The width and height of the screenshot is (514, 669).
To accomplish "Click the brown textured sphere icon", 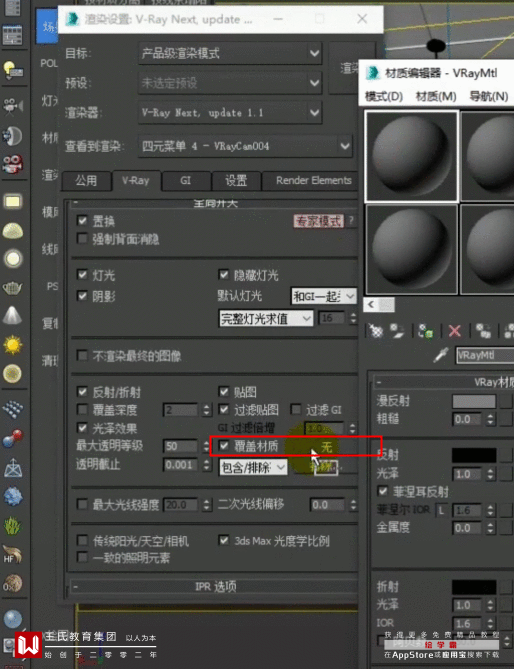I will click(12, 583).
